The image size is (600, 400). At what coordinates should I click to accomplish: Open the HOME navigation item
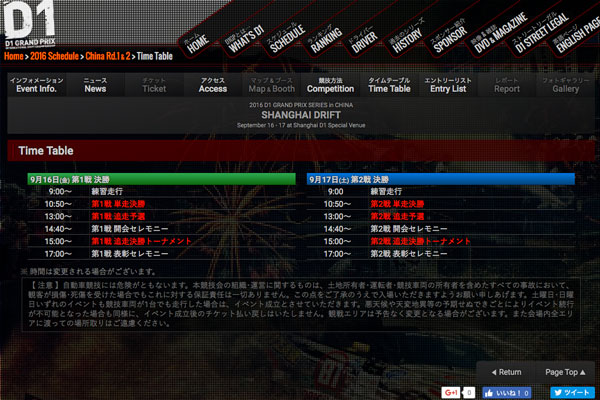[199, 41]
